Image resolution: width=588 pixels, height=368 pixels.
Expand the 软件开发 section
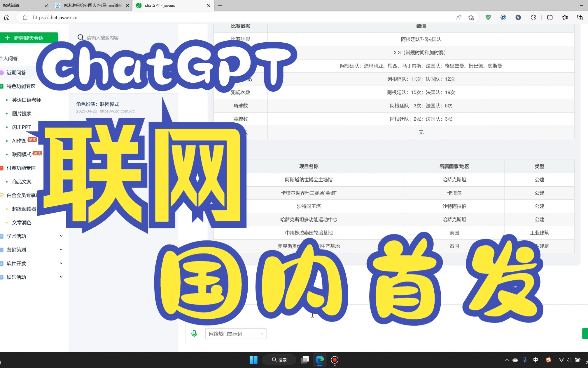(x=61, y=263)
